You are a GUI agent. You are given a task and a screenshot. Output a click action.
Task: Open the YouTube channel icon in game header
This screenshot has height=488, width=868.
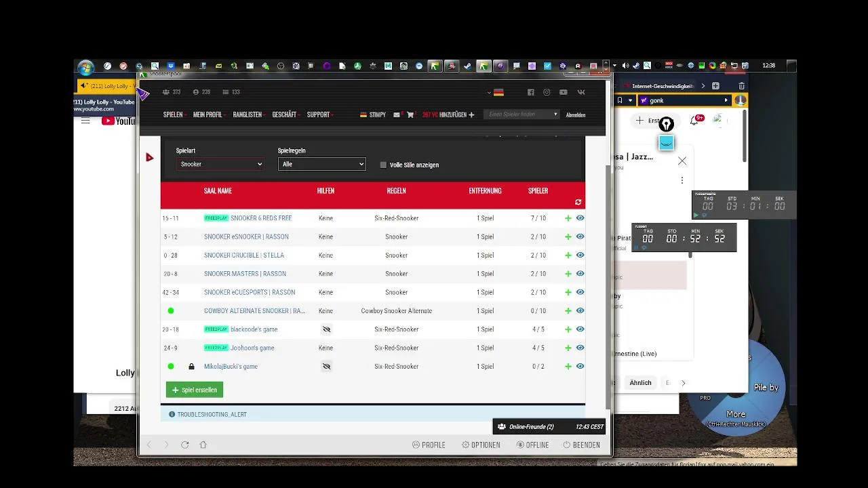[564, 92]
